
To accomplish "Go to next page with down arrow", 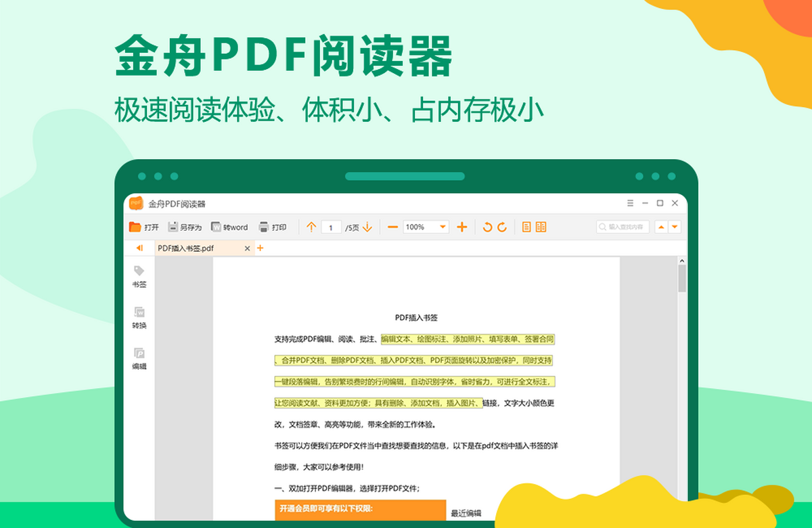I will pyautogui.click(x=367, y=227).
